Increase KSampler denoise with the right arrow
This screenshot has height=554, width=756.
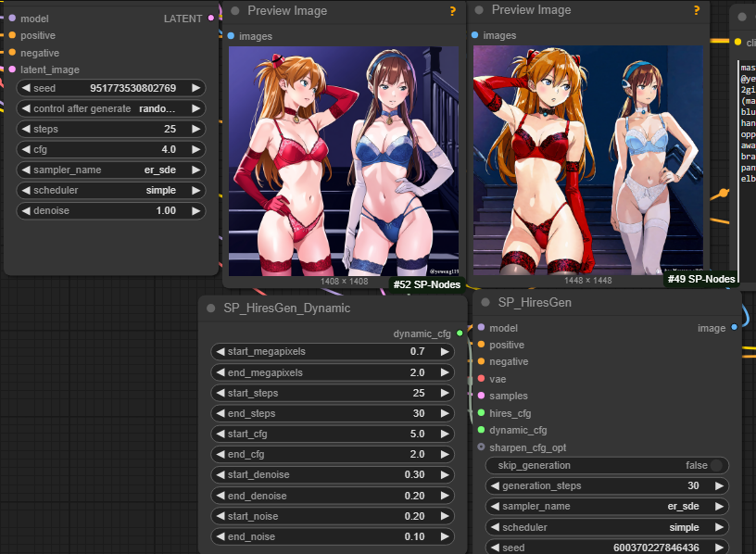[195, 210]
